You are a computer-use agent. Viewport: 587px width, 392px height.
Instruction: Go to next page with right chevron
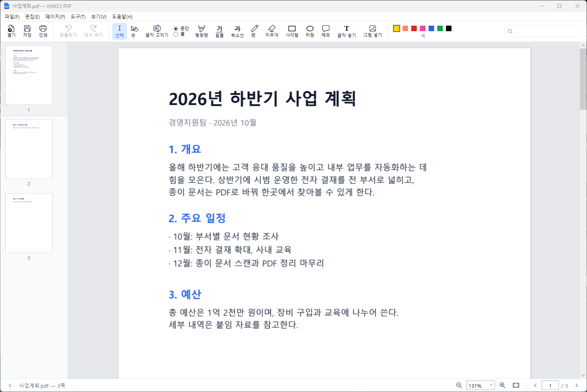pyautogui.click(x=576, y=386)
